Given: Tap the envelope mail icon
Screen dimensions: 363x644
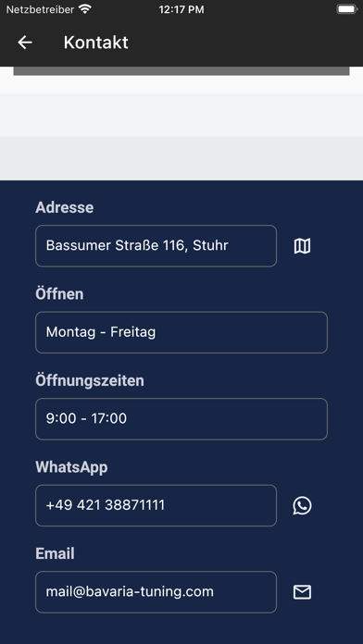Looking at the screenshot, I should click(x=302, y=592).
